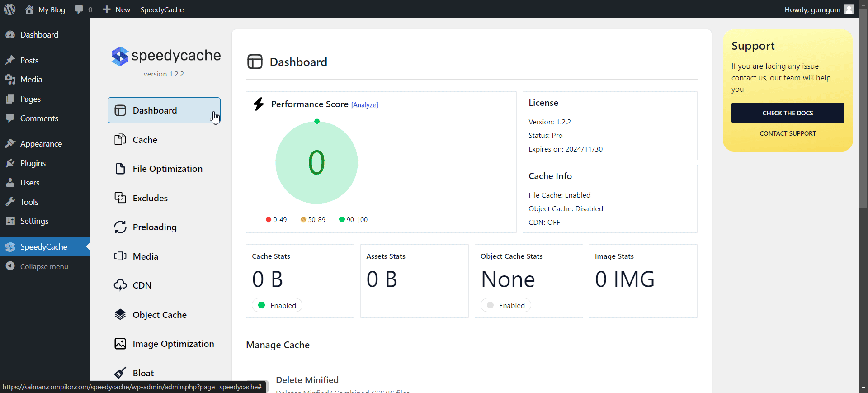Click the Preloading refresh icon

[120, 227]
